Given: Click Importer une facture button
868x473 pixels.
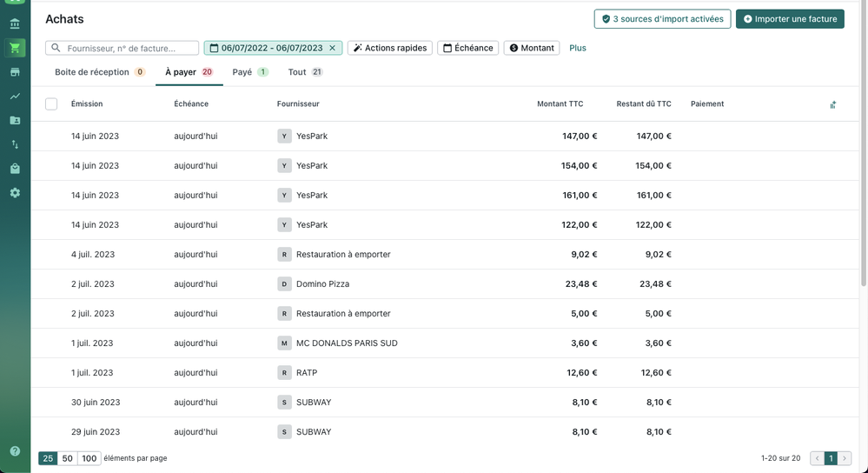Looking at the screenshot, I should click(x=789, y=19).
